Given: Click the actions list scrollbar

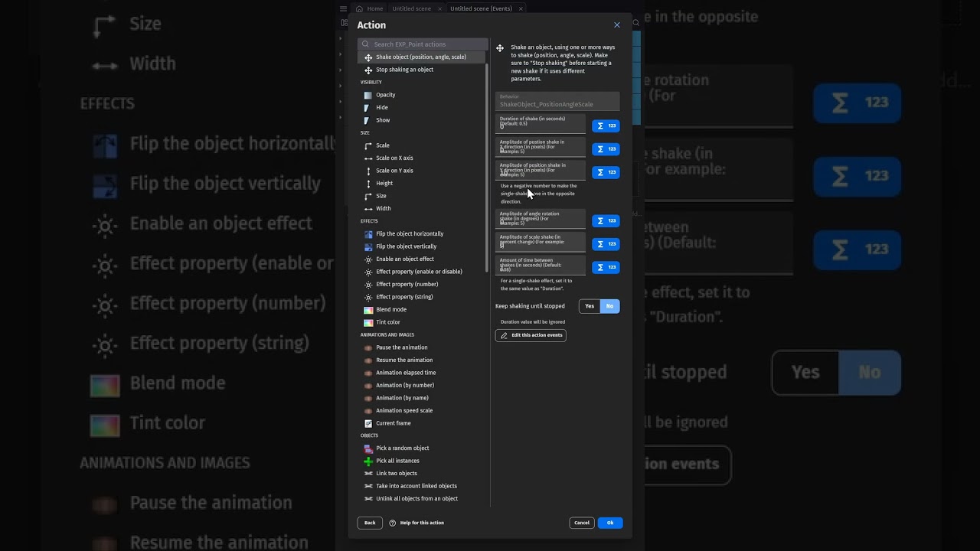Looking at the screenshot, I should (x=488, y=168).
